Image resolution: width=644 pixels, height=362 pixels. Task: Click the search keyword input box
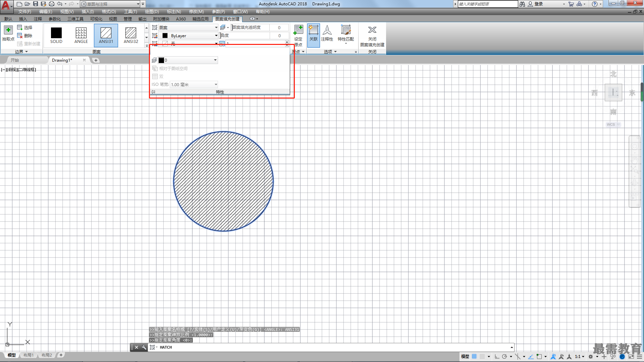coord(488,4)
